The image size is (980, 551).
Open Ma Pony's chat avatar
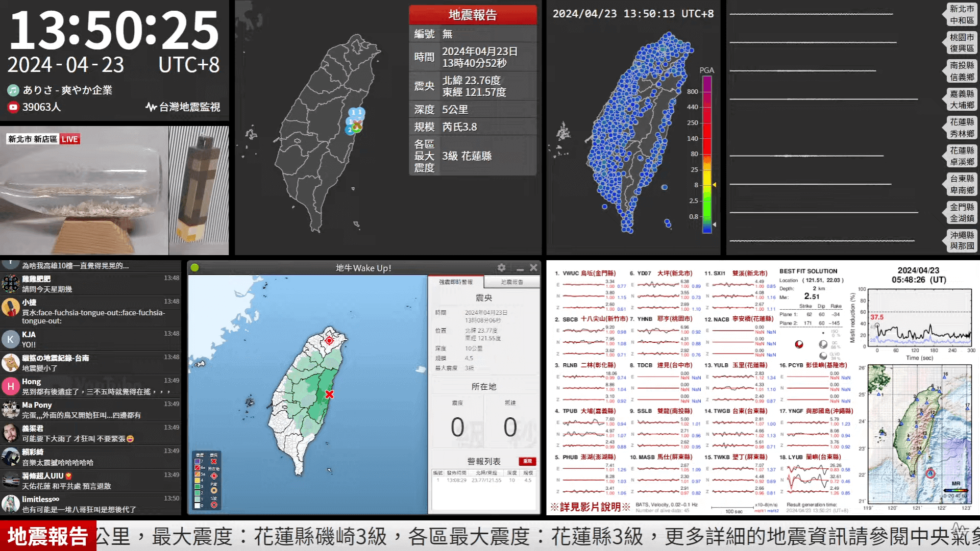pos(11,410)
